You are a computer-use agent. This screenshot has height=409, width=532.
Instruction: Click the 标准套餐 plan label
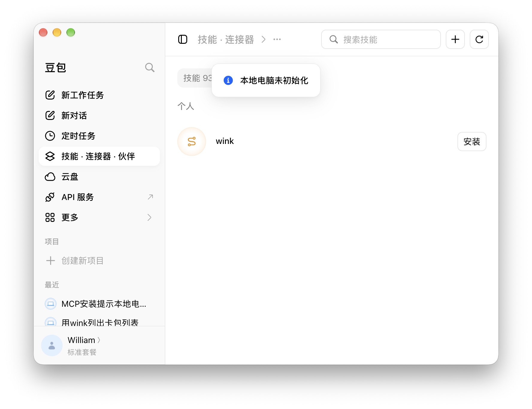(x=82, y=352)
